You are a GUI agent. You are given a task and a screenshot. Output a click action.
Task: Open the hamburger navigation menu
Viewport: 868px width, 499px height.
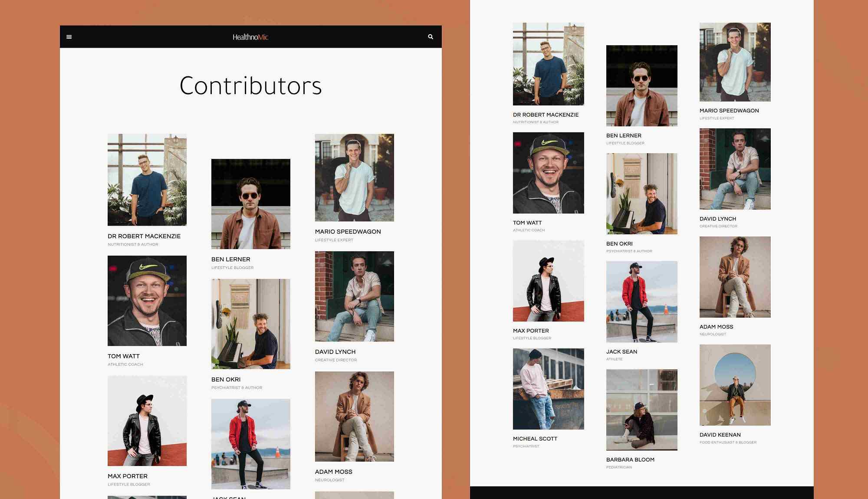69,37
